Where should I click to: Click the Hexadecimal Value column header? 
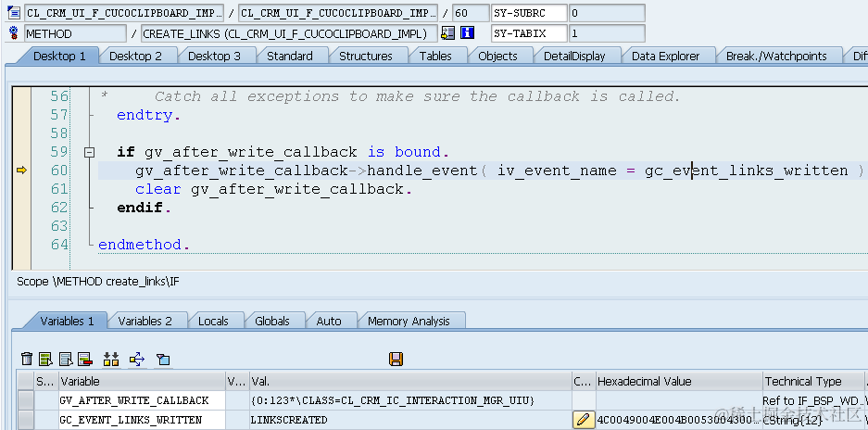pos(679,381)
